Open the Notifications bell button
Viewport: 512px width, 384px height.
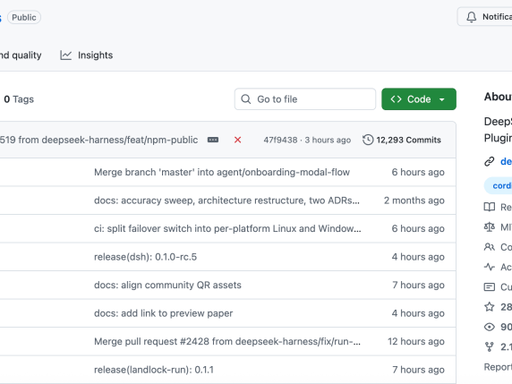click(x=485, y=17)
